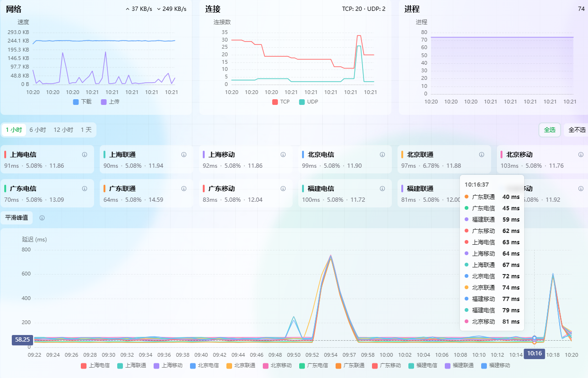Toggle the 福建联通 monitor card
This screenshot has width=588, height=378.
click(x=428, y=194)
